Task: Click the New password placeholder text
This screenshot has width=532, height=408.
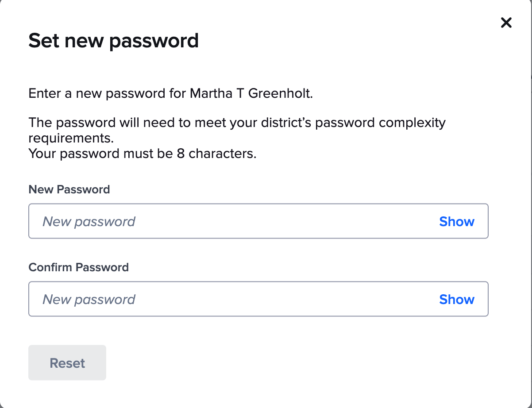Action: pos(89,221)
